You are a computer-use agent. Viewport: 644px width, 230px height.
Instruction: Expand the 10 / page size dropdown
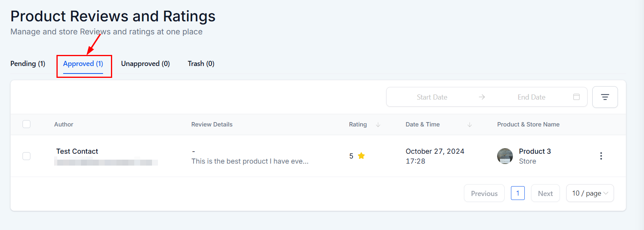pyautogui.click(x=590, y=193)
